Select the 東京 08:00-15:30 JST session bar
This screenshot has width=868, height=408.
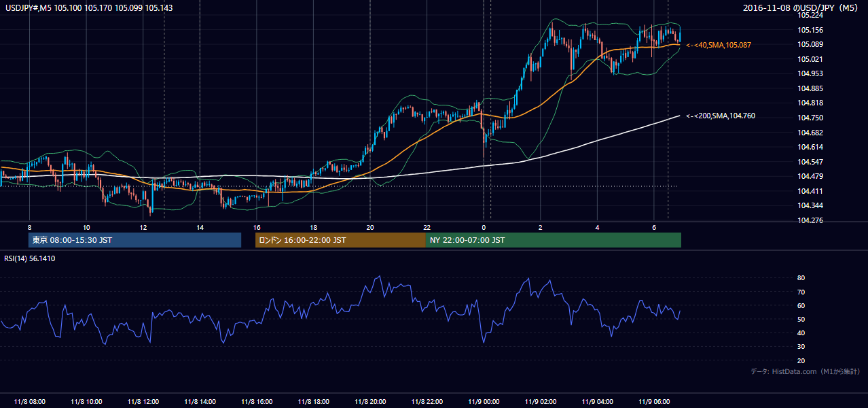coord(134,240)
